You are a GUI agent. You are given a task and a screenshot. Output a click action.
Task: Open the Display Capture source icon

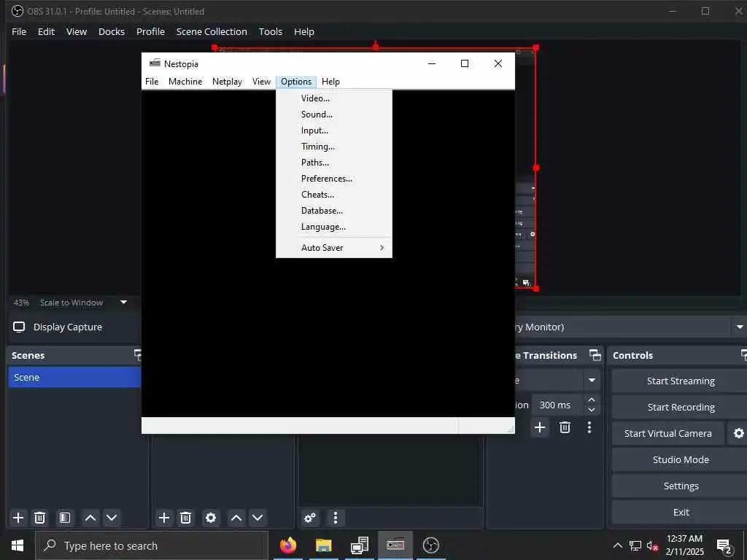19,327
